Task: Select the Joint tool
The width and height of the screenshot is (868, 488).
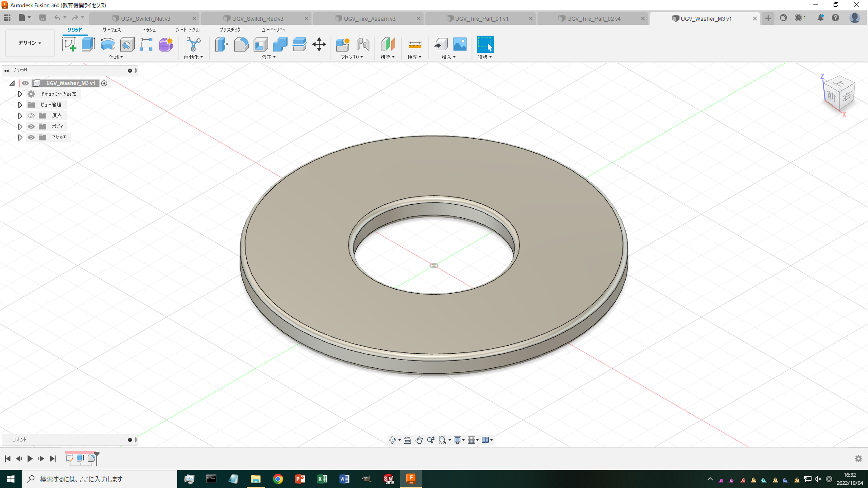Action: point(363,44)
